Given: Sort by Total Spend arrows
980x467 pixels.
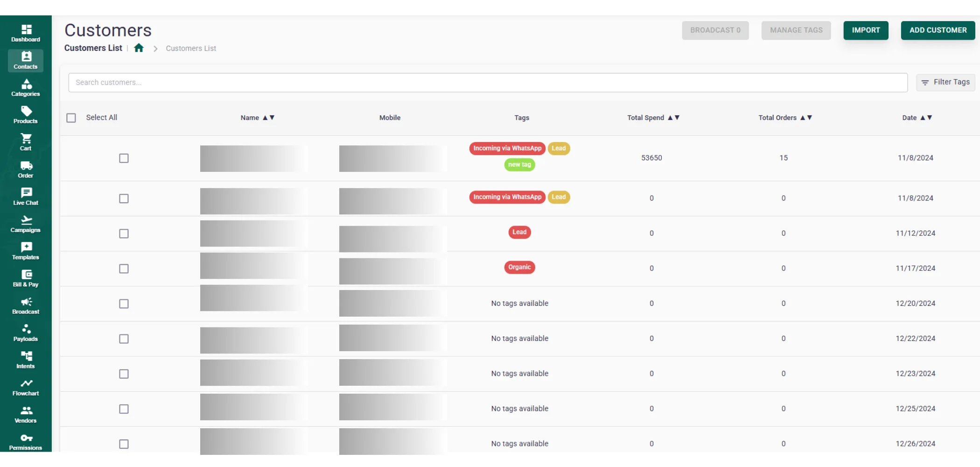Looking at the screenshot, I should (x=673, y=118).
